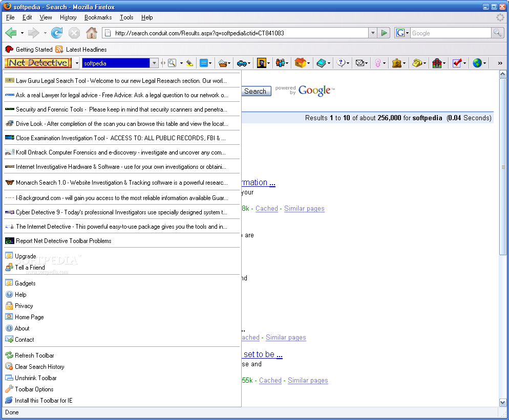Image resolution: width=509 pixels, height=420 pixels.
Task: Click inside the URL address field
Action: [240, 33]
